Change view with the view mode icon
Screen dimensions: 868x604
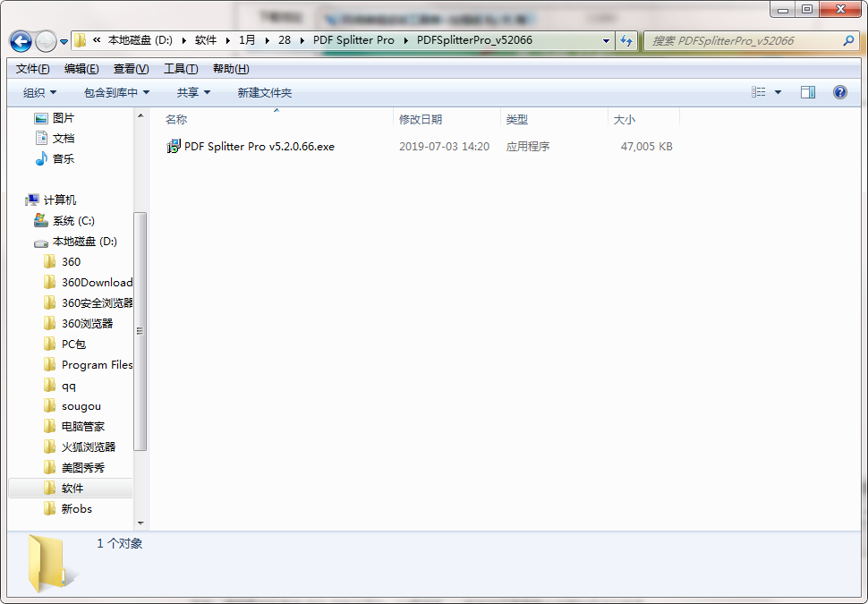[759, 92]
